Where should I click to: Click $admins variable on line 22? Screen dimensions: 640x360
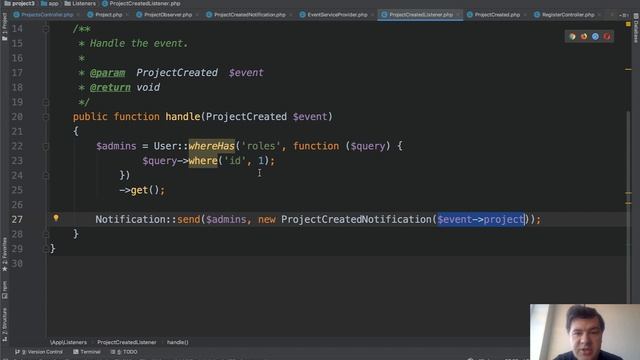116,146
